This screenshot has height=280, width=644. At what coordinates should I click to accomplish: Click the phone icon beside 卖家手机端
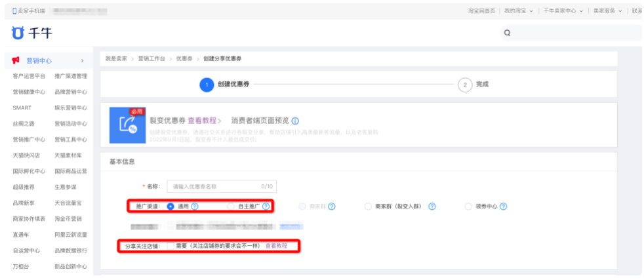(x=14, y=11)
